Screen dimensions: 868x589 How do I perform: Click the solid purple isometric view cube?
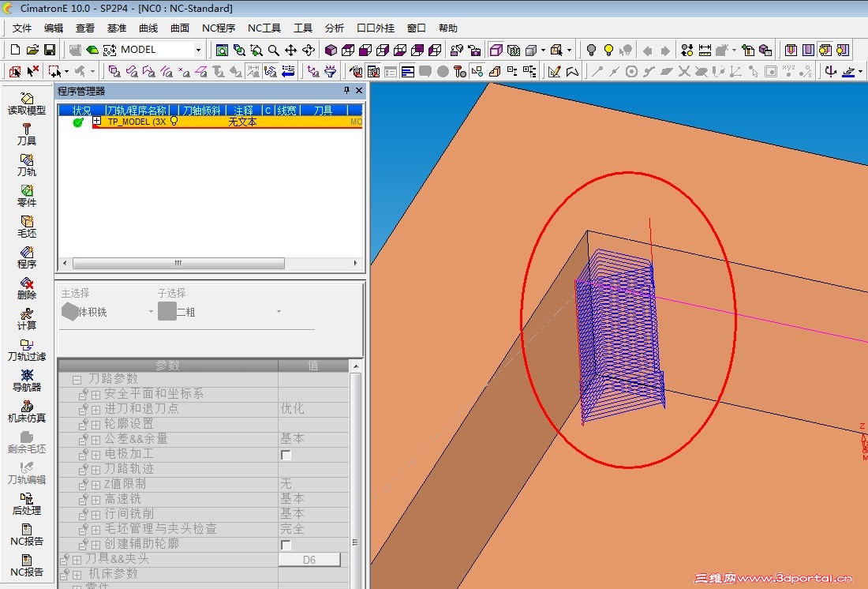click(x=331, y=51)
